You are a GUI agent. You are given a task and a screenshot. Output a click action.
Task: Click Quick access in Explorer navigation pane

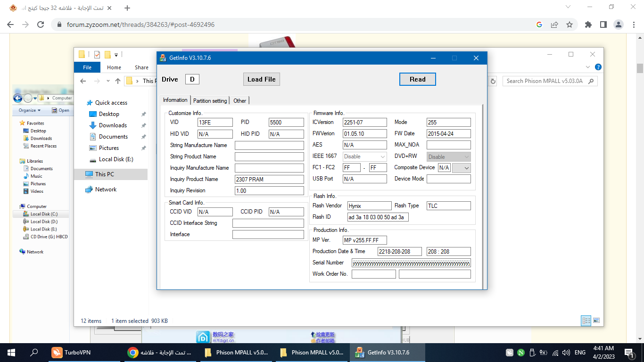[111, 103]
